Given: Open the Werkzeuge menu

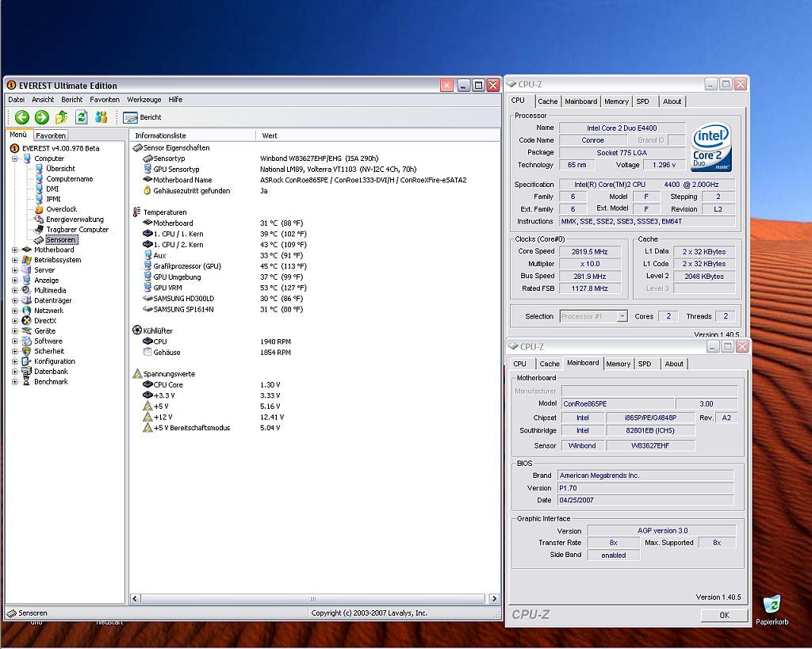Looking at the screenshot, I should (x=144, y=100).
